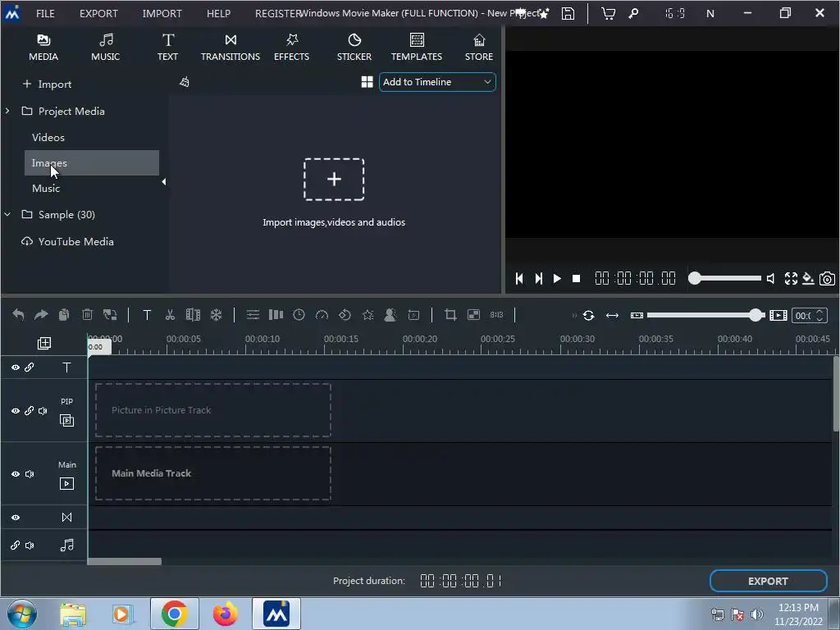Click the dashed plus box to import media
Viewport: 840px width, 630px height.
[334, 179]
